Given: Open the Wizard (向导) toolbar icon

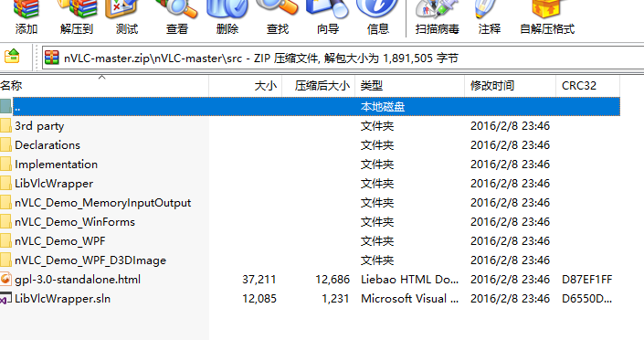Looking at the screenshot, I should coord(327,17).
